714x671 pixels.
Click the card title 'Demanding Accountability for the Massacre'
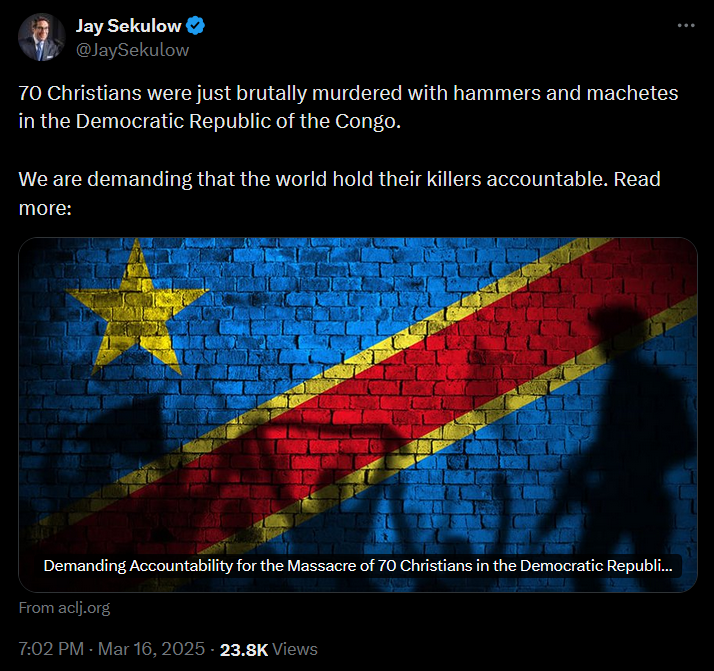(x=357, y=566)
